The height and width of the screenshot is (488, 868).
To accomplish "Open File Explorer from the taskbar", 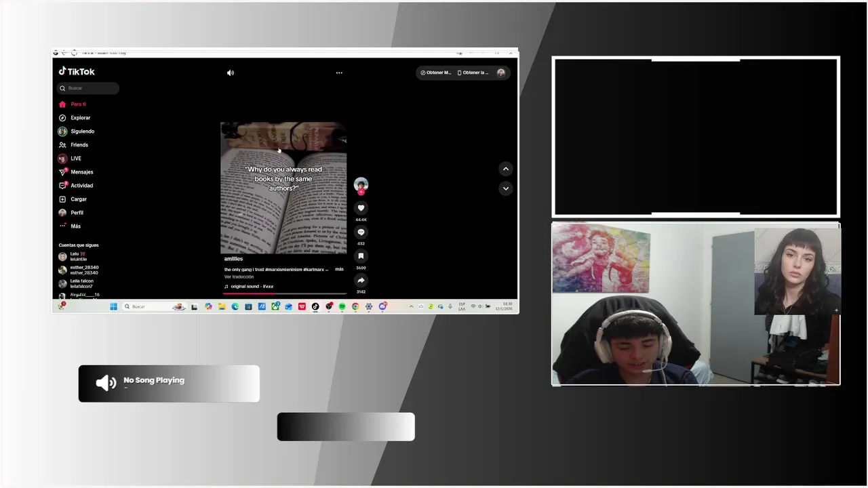I will point(221,306).
